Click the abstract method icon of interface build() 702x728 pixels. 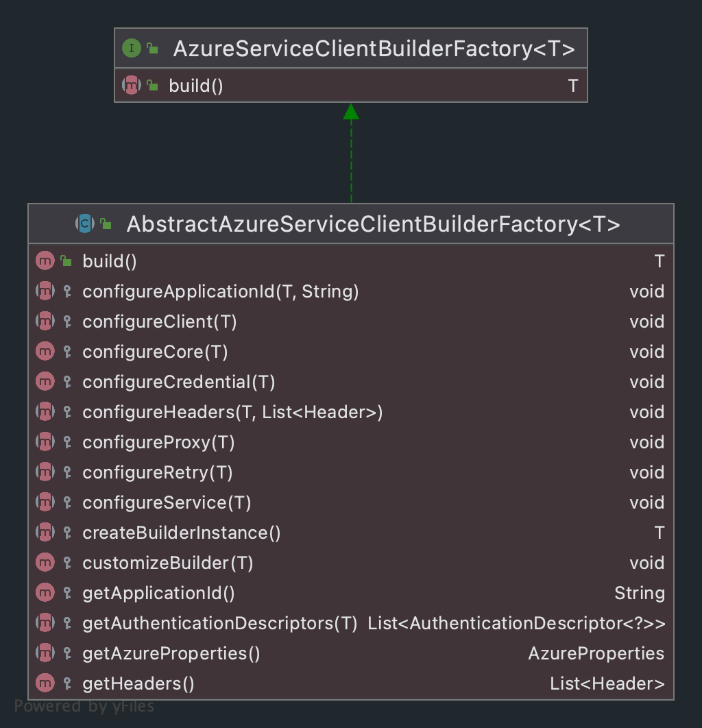pos(132,86)
